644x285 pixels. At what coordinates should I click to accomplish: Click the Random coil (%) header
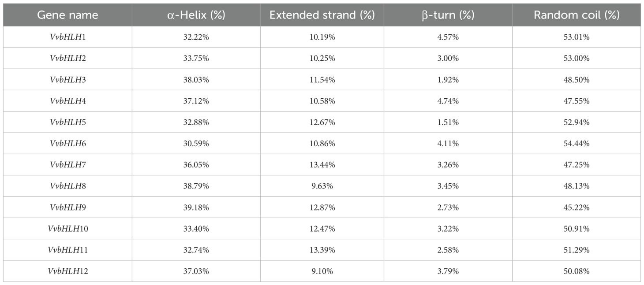click(577, 15)
